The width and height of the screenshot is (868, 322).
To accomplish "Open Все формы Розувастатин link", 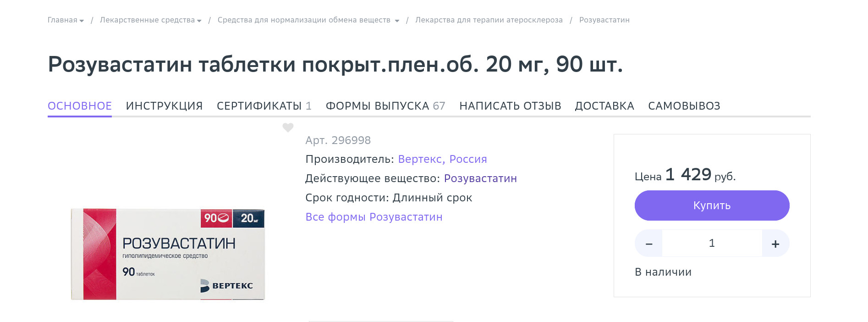I will (374, 217).
